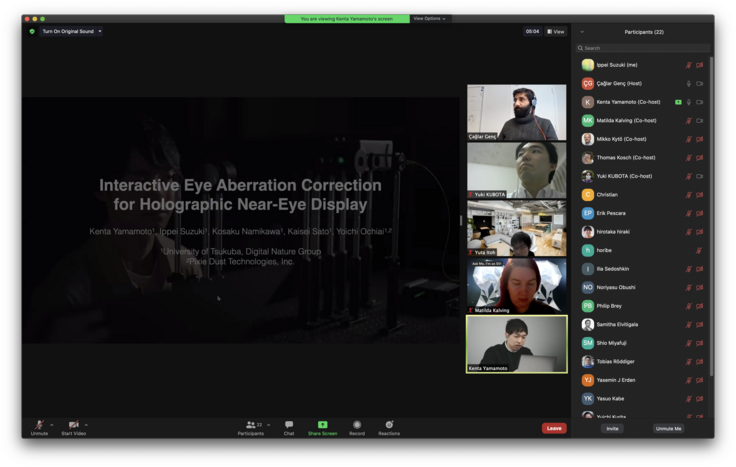Open the Chat panel
736x467 pixels.
(289, 425)
